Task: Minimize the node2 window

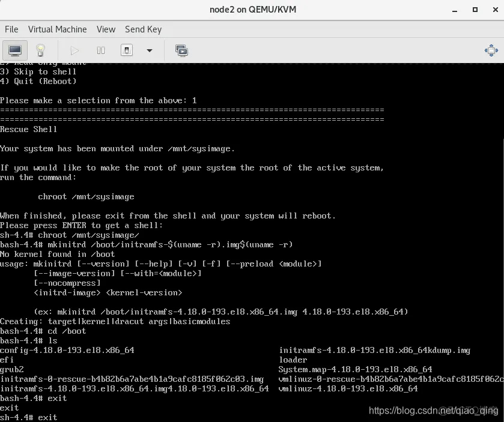Action: click(455, 10)
